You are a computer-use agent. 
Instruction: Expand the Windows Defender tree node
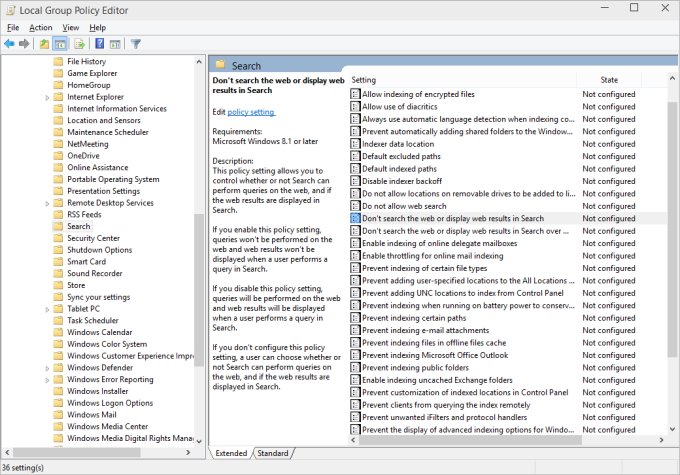click(x=47, y=368)
